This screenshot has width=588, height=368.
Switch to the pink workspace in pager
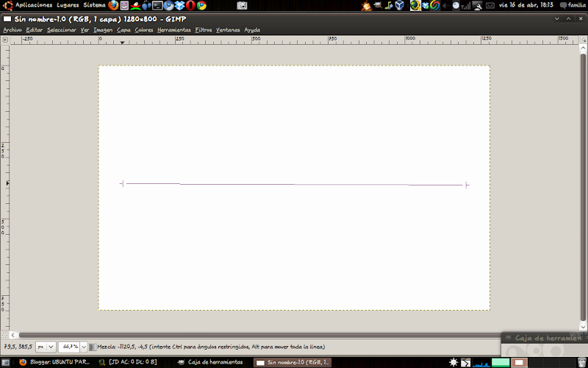pos(519,362)
